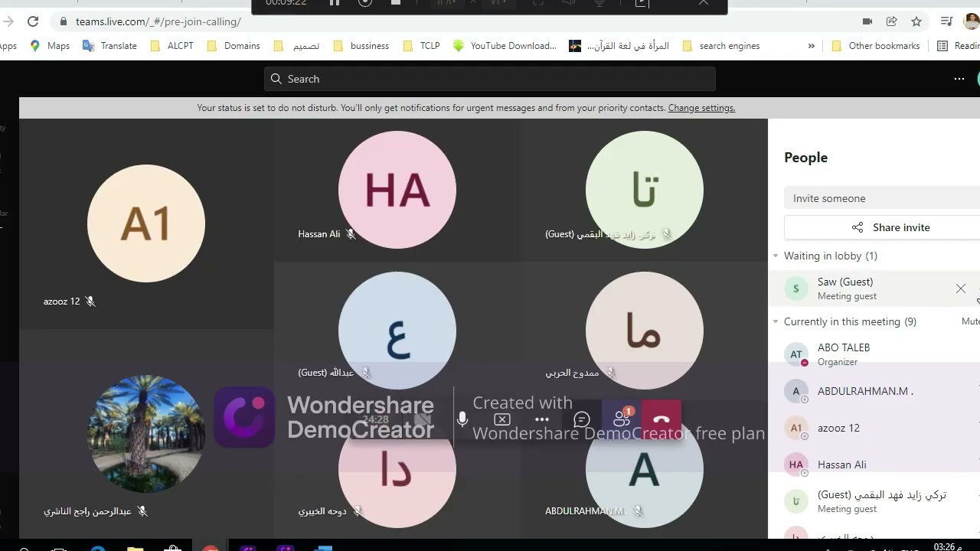
Task: Open Reading list button
Action: click(x=959, y=46)
